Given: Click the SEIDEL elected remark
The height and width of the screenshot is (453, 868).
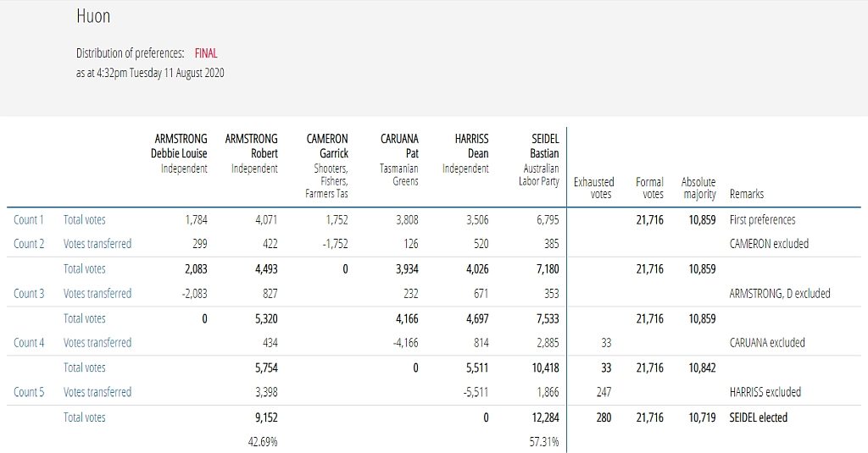Looking at the screenshot, I should tap(759, 417).
